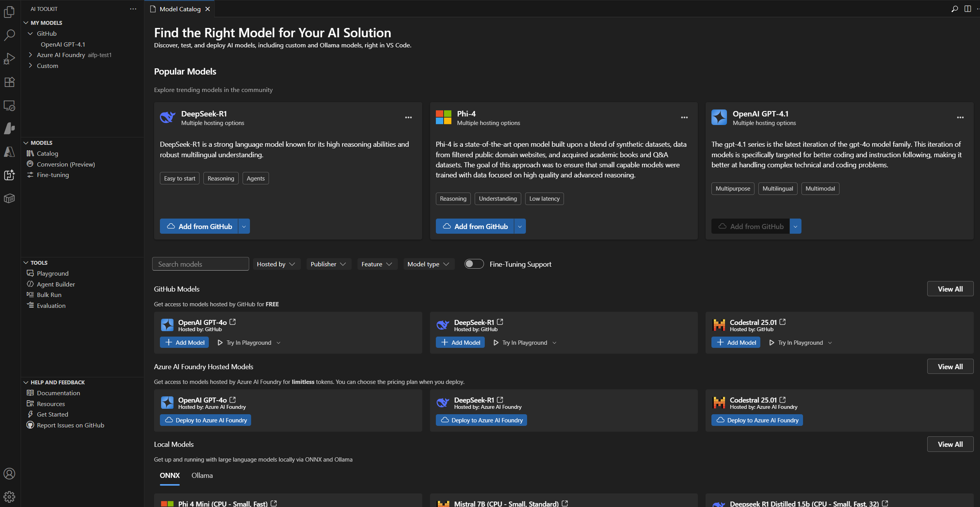Open the Agent Builder tool
Screen dimensions: 980x507
[x=56, y=284]
